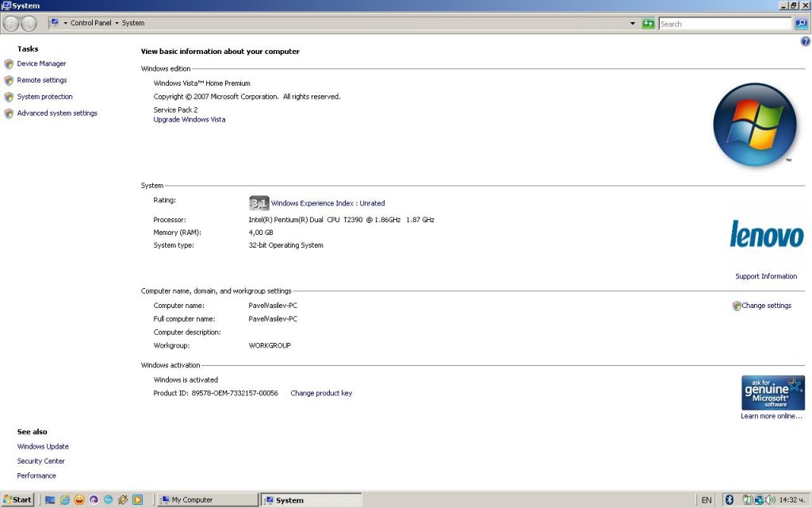Open the dropdown arrow before Control Panel

coord(65,23)
